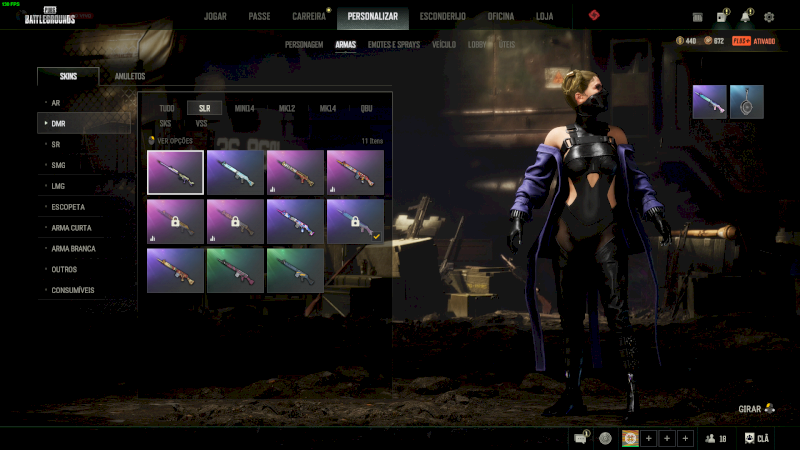Select the highlighted white-bordered SLR skin

[175, 172]
